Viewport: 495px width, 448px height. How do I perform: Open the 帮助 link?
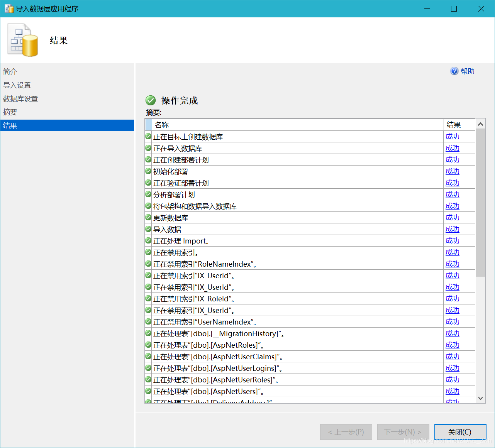tap(467, 71)
